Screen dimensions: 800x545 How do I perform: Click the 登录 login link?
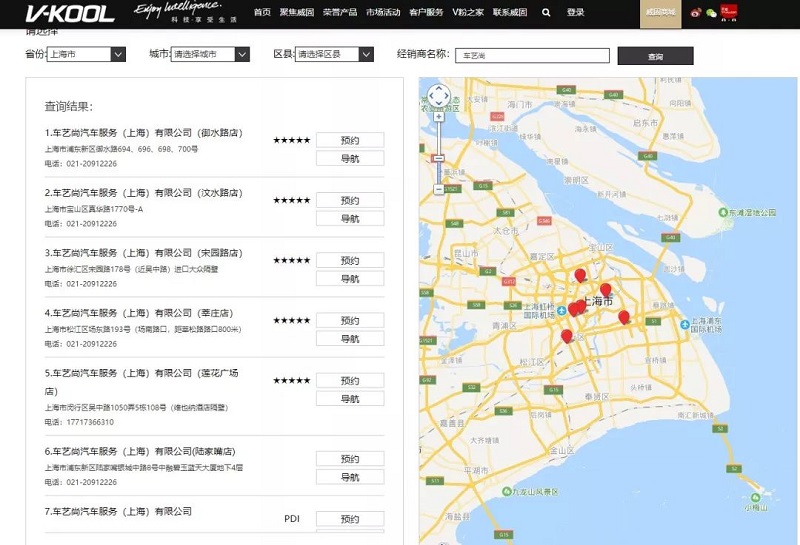[576, 12]
